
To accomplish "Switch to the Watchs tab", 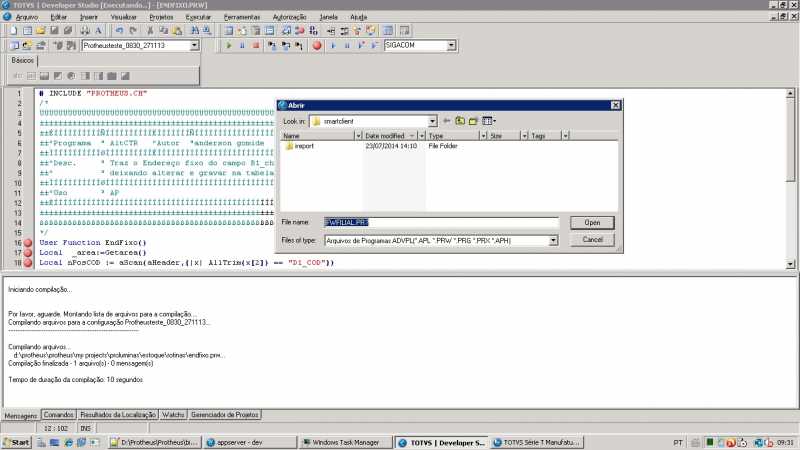I will (173, 415).
